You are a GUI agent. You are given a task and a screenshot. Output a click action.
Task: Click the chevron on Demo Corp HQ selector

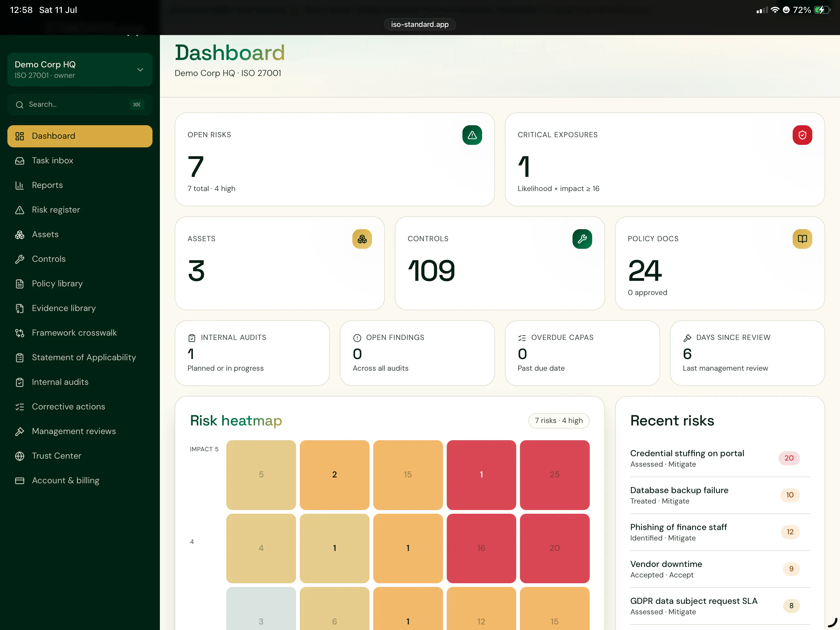[140, 70]
